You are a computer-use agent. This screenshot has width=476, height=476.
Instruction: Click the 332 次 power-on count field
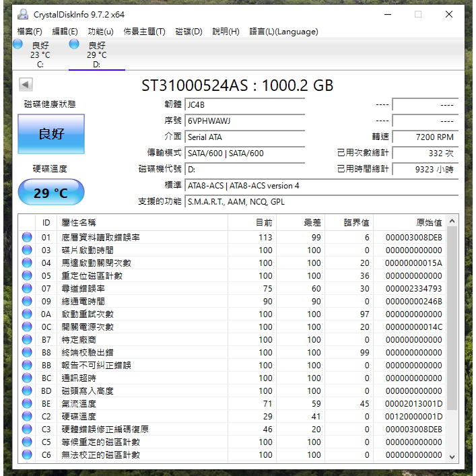pos(425,153)
